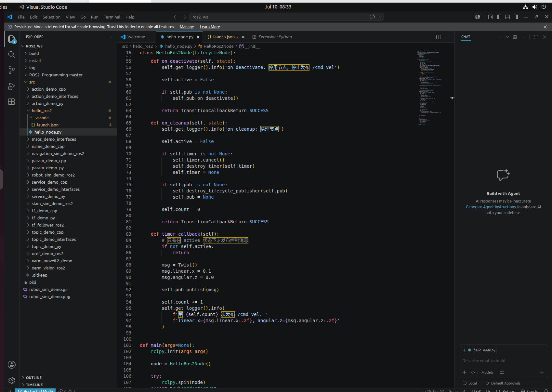552x392 pixels.
Task: Open the clock showing Jul 10 08:33
Action: [x=278, y=7]
